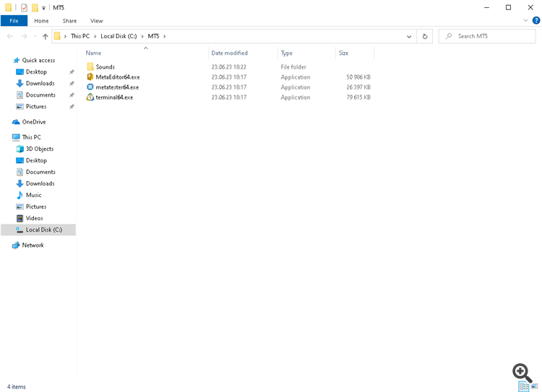Click pin icon next to Downloads

(72, 84)
